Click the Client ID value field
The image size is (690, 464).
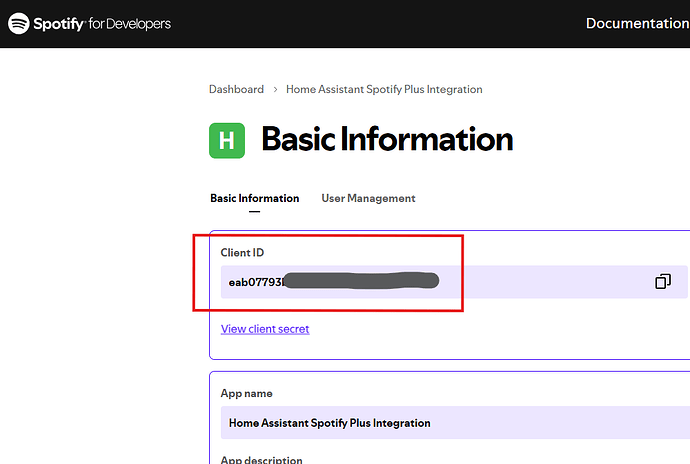coord(454,282)
